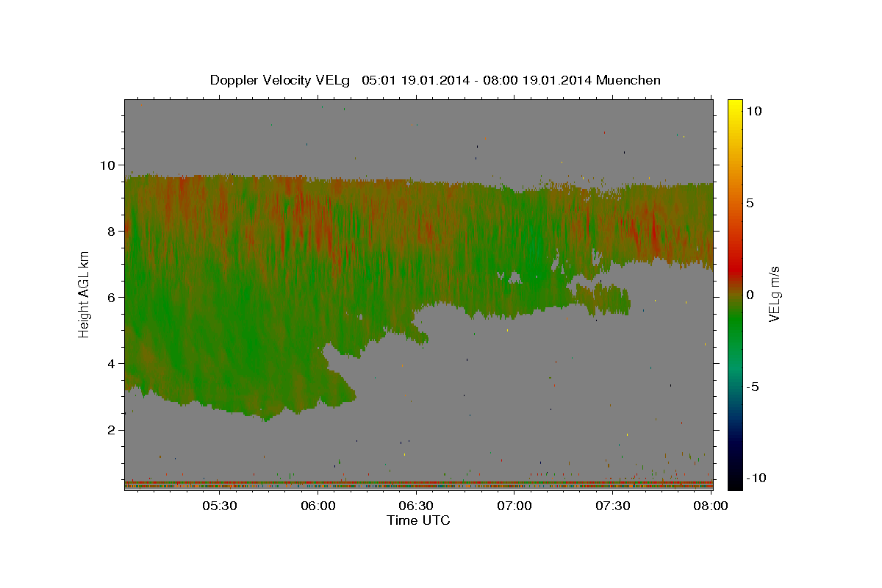This screenshot has height=588, width=882.
Task: Click the 06:30 time tick label
Action: click(x=416, y=506)
